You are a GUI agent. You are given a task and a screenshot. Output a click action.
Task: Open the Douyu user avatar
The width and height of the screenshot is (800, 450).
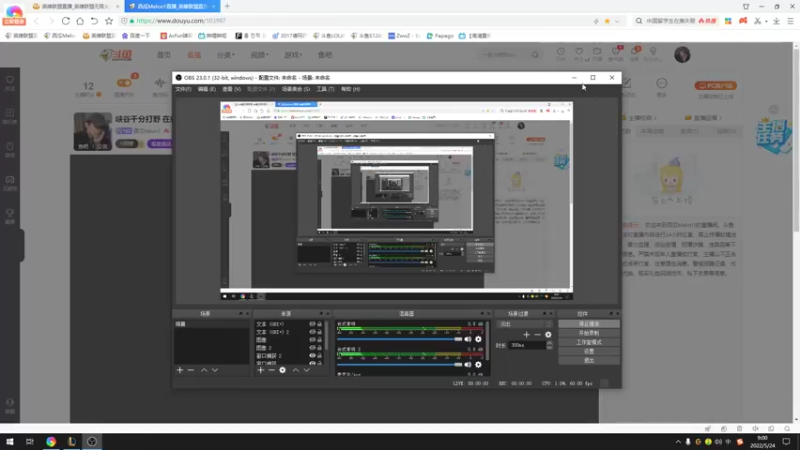[x=682, y=55]
